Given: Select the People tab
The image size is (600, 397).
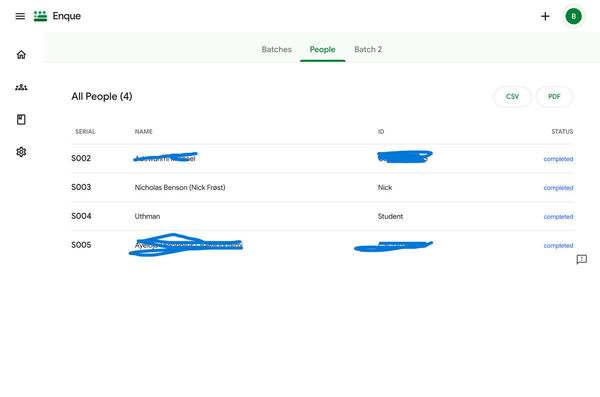Looking at the screenshot, I should tap(323, 49).
